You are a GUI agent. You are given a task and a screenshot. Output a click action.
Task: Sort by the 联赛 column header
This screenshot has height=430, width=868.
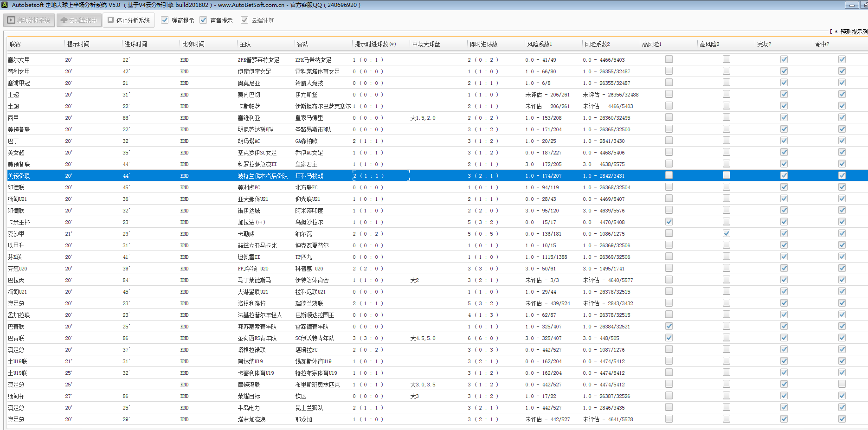[15, 45]
